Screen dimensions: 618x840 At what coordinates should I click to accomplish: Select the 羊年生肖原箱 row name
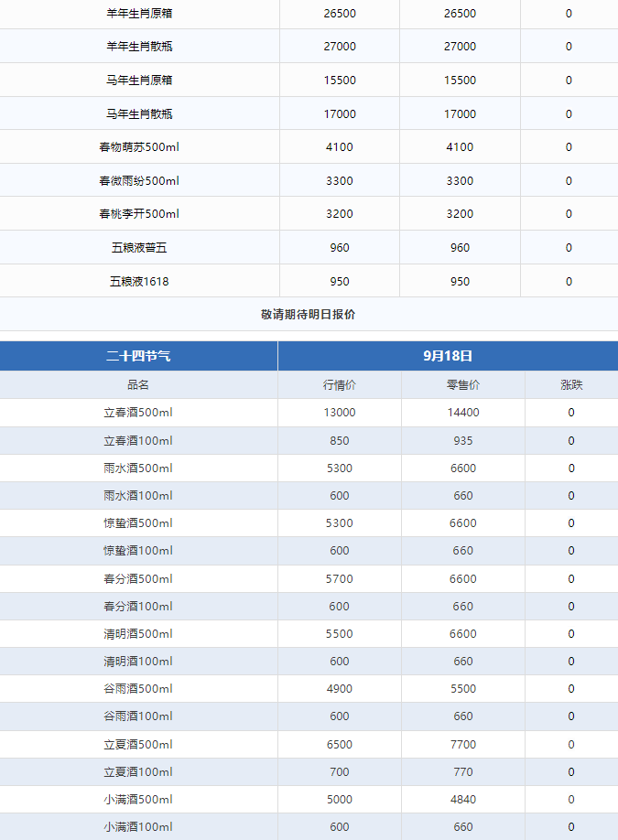[139, 14]
